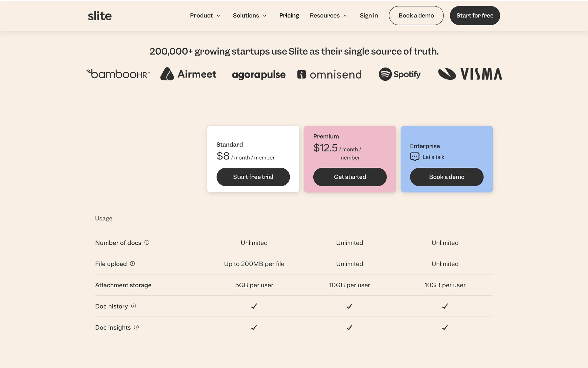The image size is (588, 368).
Task: Click info icon beside Doc insights
Action: [x=136, y=327]
